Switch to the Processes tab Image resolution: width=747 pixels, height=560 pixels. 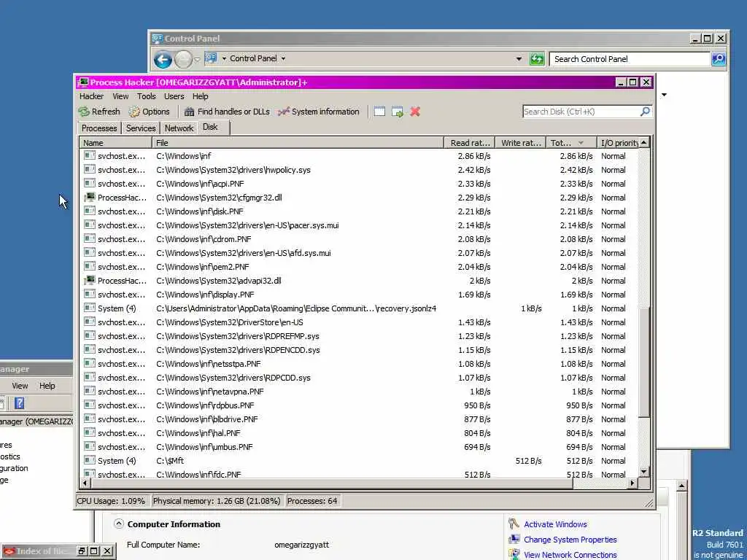tap(99, 128)
